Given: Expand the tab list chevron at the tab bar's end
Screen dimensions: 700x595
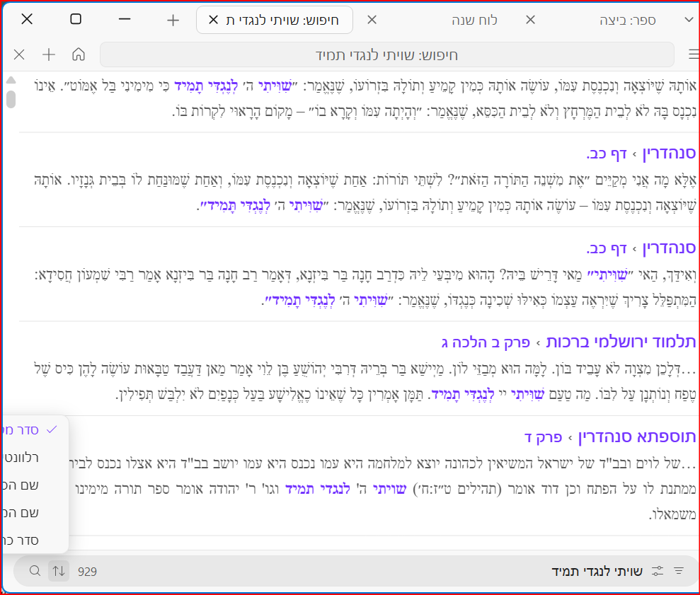Looking at the screenshot, I should click(689, 20).
